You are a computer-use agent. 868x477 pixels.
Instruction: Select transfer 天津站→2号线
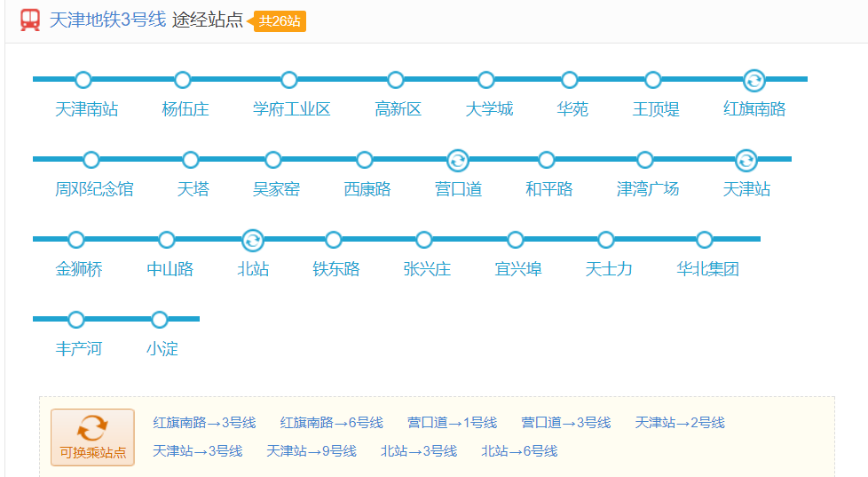680,423
